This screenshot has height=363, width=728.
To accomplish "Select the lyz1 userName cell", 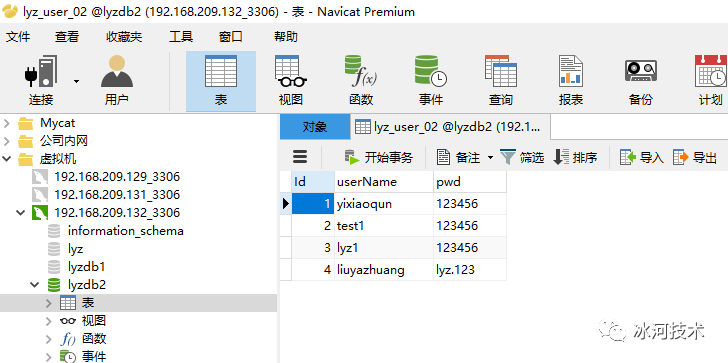I will 384,247.
